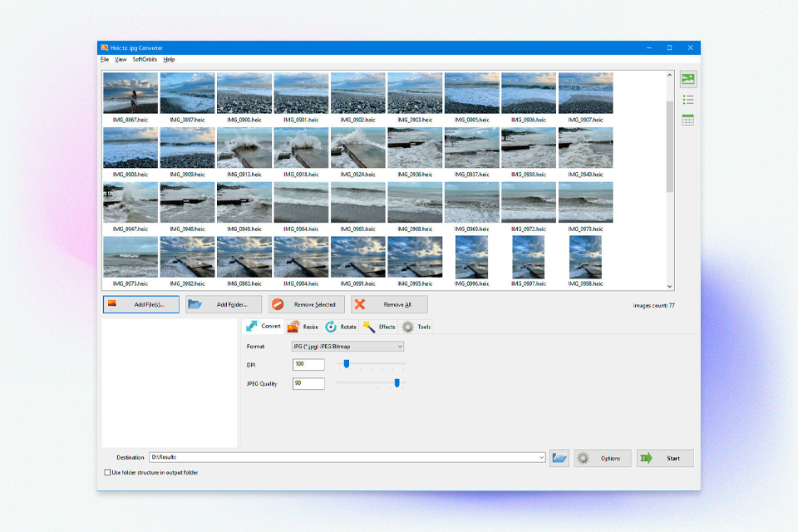
Task: Open the File menu
Action: tap(105, 60)
